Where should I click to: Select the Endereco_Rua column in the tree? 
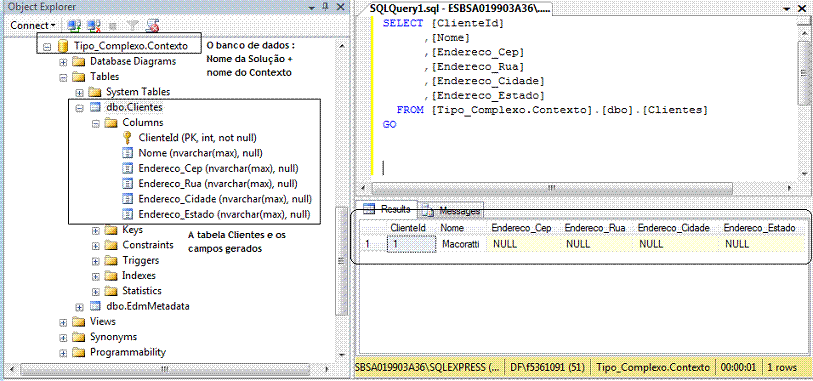click(x=218, y=184)
